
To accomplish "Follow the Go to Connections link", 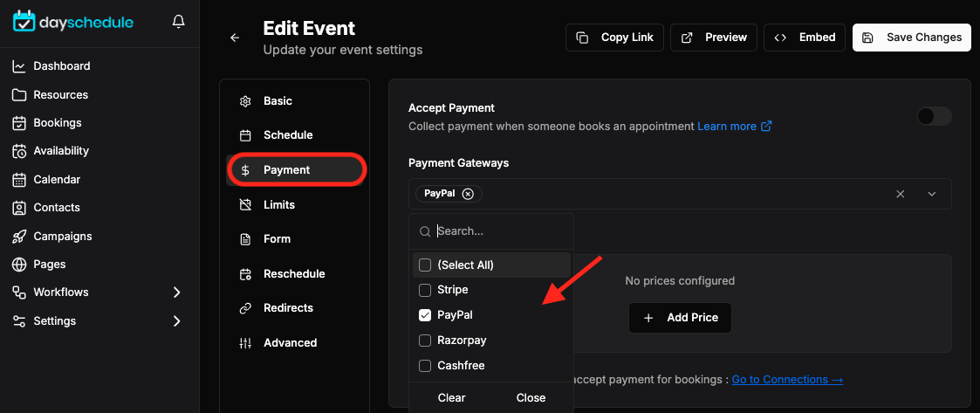I will pyautogui.click(x=787, y=379).
